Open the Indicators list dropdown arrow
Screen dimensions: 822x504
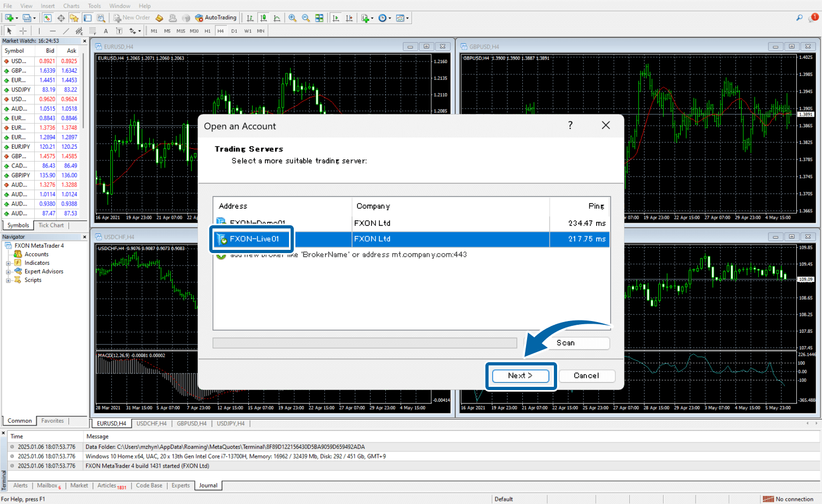[372, 18]
